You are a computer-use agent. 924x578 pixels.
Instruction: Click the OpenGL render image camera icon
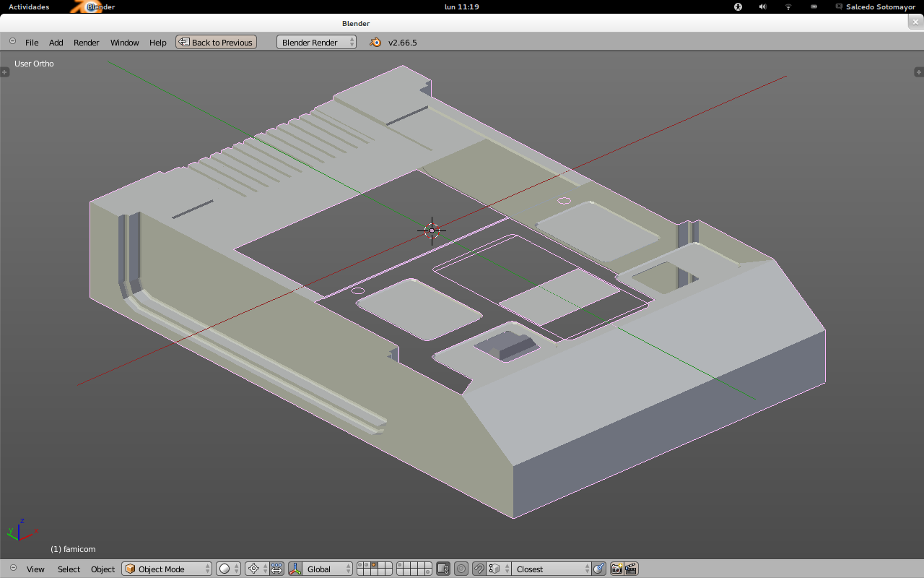pos(617,569)
